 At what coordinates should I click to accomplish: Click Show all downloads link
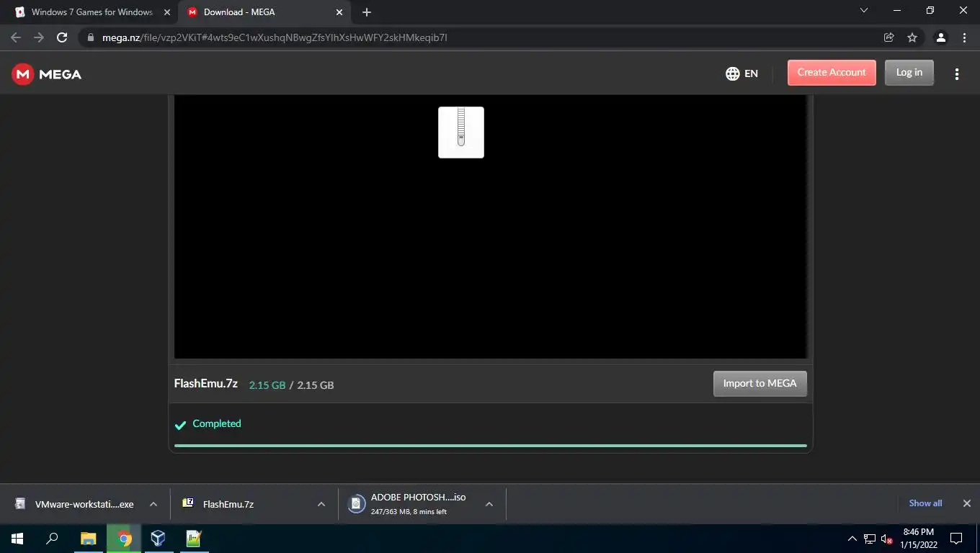(x=925, y=503)
